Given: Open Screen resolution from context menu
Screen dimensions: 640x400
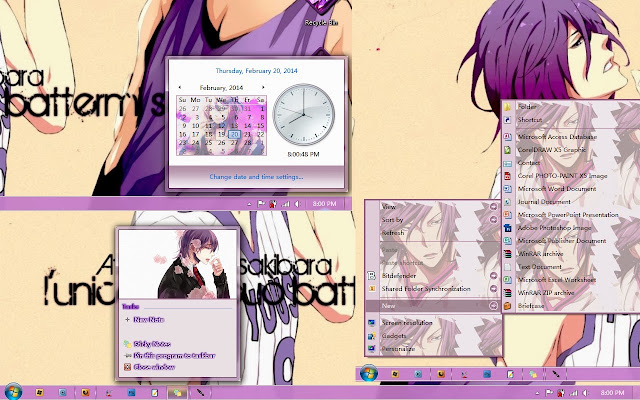Looking at the screenshot, I should 433,322.
